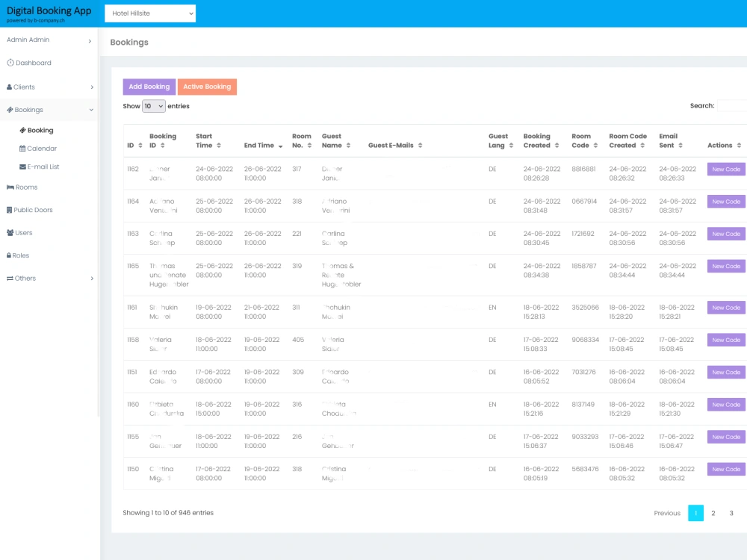Sort by Guest Name column arrows
The image size is (747, 560).
348,146
